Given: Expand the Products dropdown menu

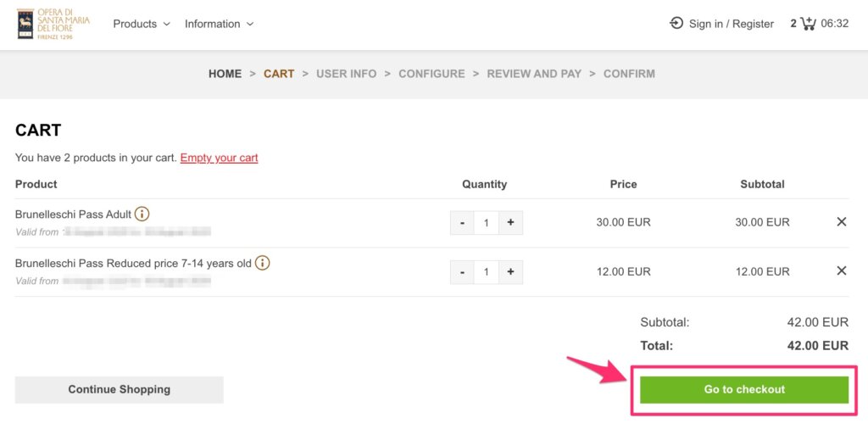Looking at the screenshot, I should 142,24.
